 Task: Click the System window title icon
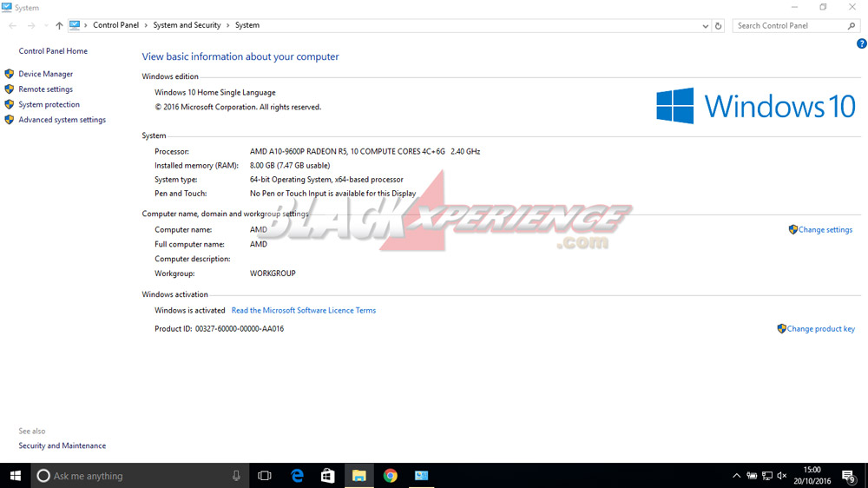click(x=6, y=7)
